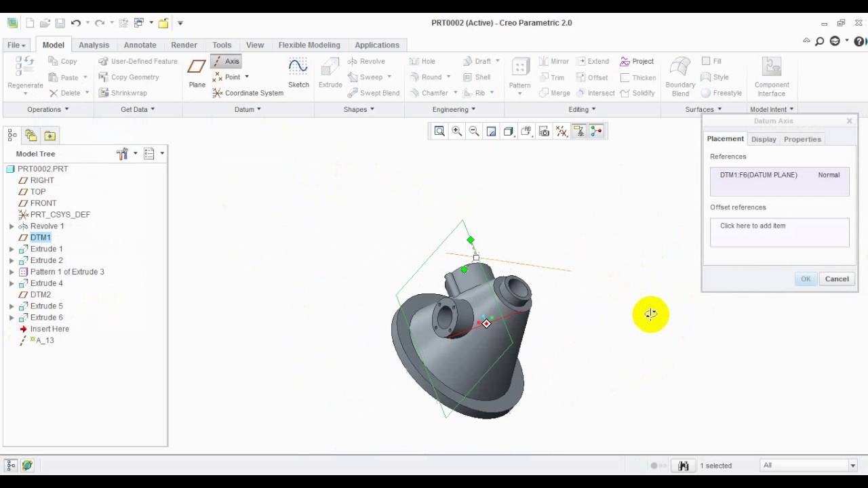Click the Refit view icon
The image size is (868, 488).
pos(439,131)
